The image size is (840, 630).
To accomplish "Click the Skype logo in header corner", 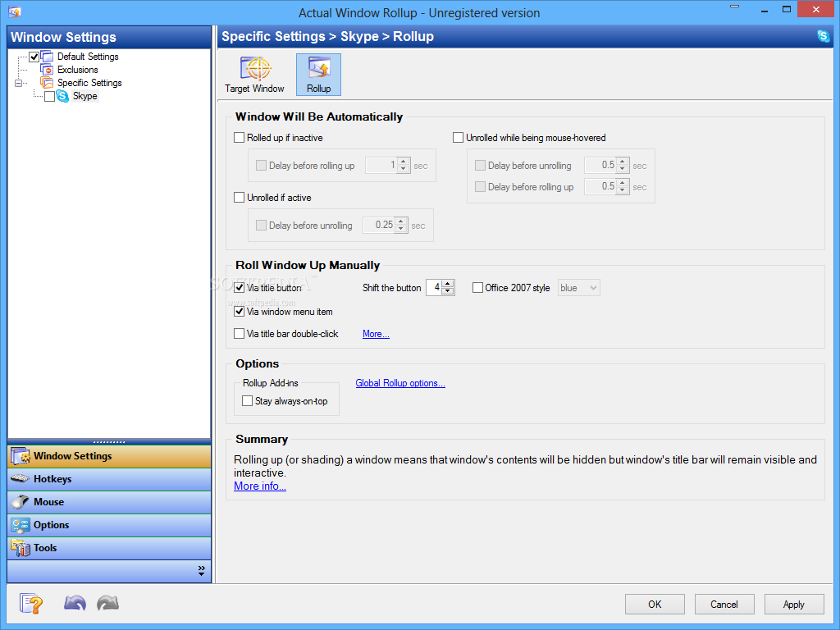I will pos(824,36).
